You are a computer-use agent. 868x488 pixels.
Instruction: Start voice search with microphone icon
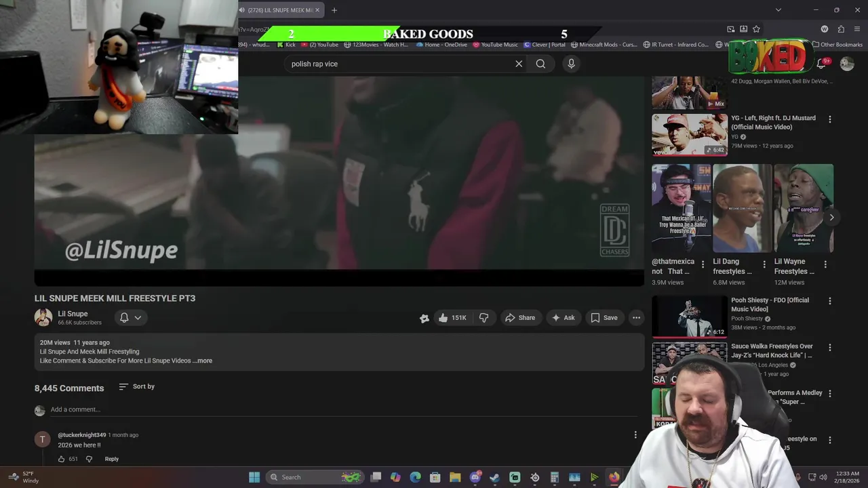click(571, 64)
